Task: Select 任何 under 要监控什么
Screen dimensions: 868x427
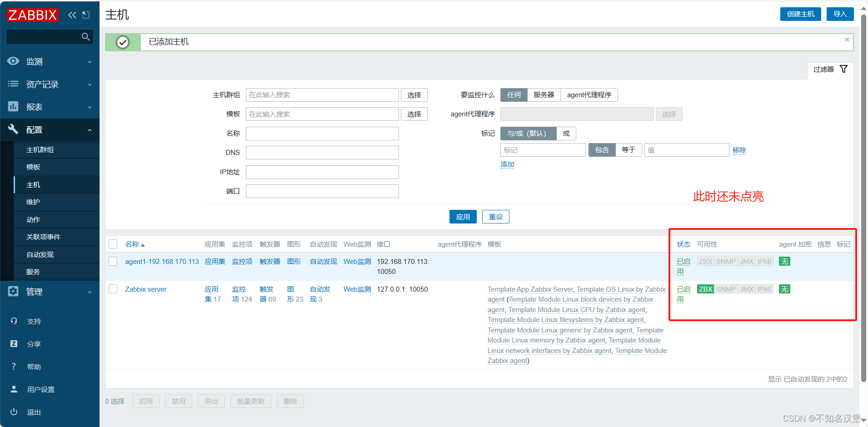Action: [514, 94]
